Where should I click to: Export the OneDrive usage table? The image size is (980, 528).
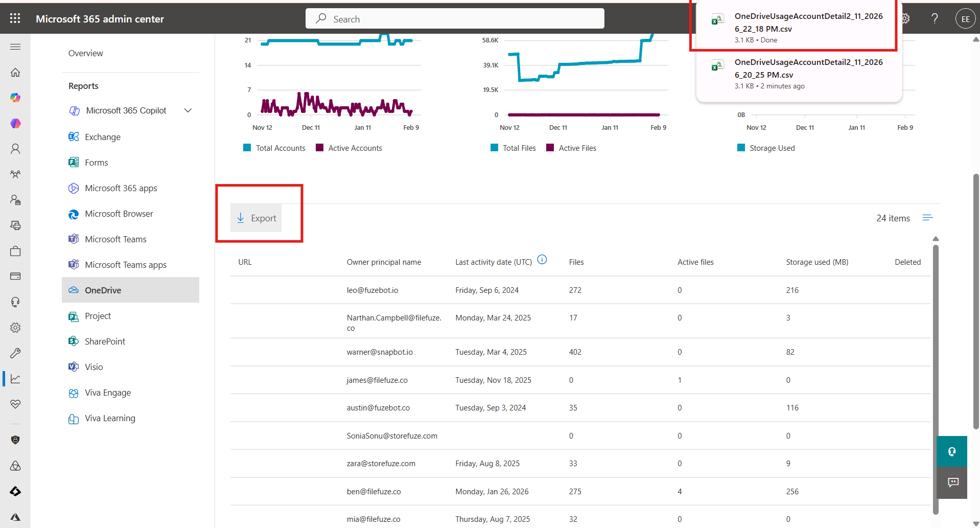(x=256, y=217)
